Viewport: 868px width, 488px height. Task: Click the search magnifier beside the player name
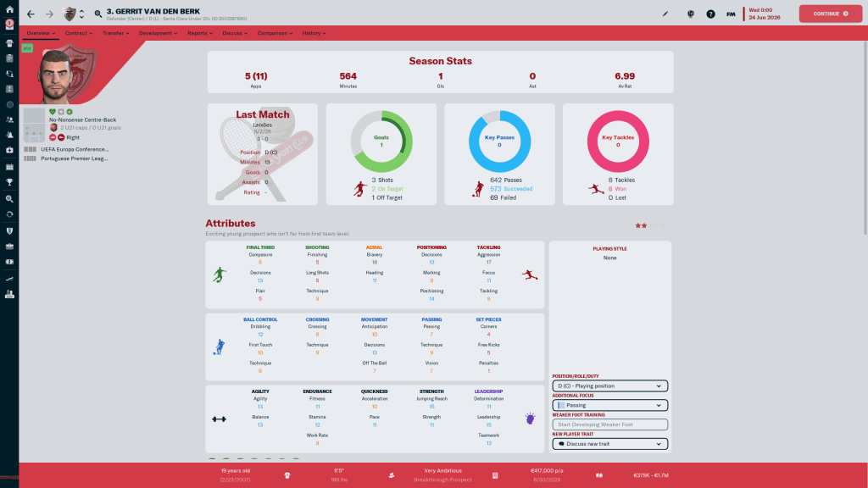pos(97,14)
